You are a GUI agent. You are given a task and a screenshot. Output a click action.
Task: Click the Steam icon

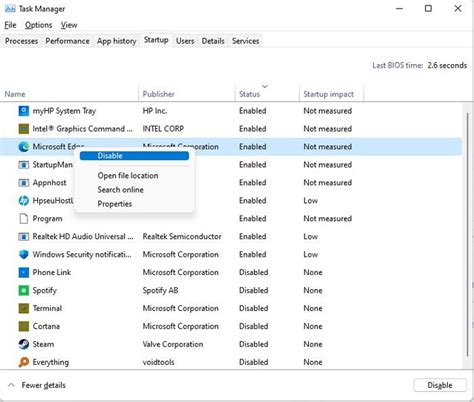[24, 344]
